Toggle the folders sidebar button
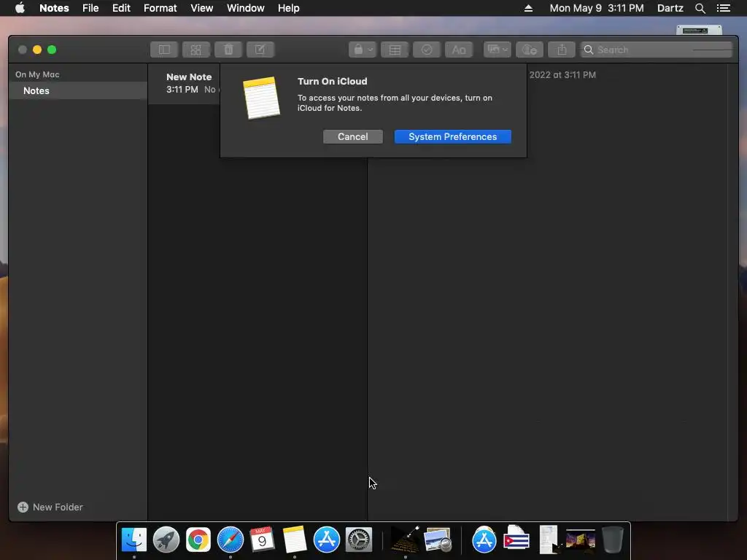The height and width of the screenshot is (560, 747). [x=164, y=50]
